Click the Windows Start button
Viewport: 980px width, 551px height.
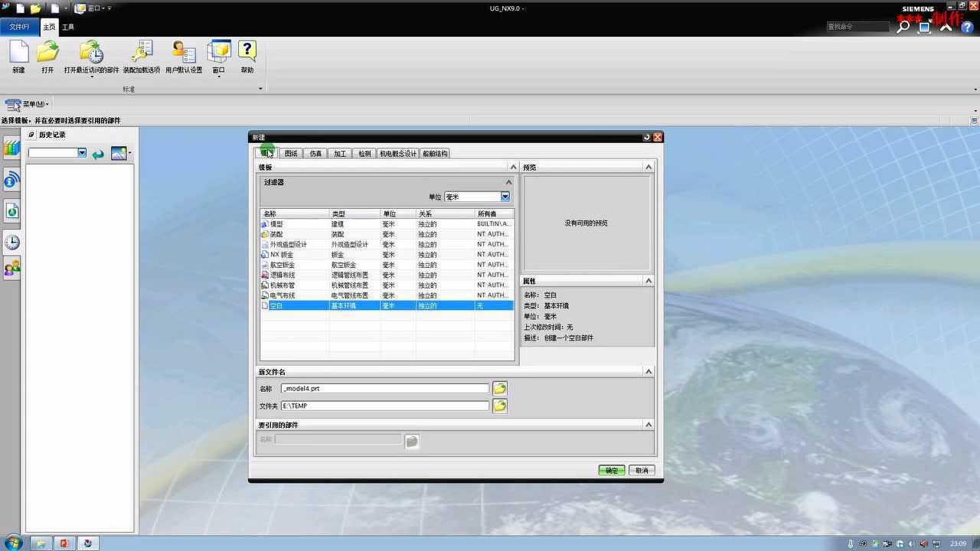click(x=13, y=543)
